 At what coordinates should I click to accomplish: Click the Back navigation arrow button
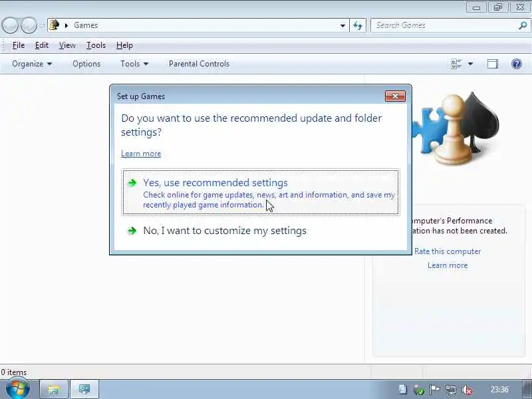point(10,25)
